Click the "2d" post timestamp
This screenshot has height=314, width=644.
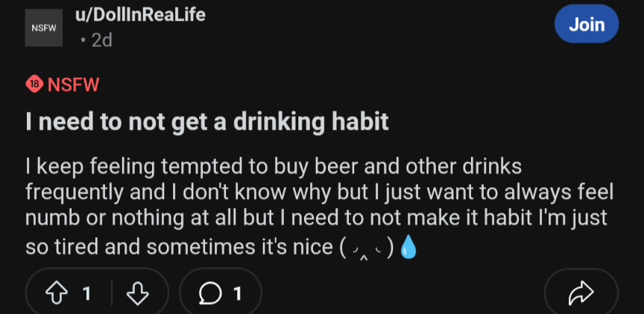[101, 40]
